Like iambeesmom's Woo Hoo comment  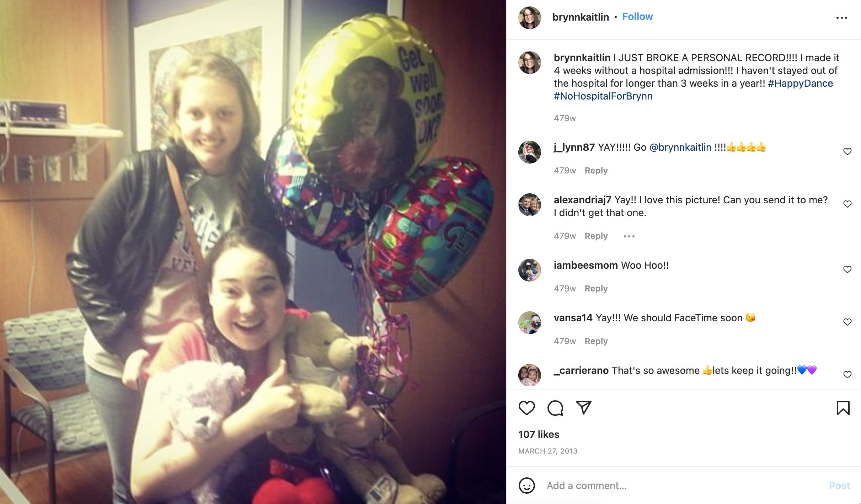[847, 269]
